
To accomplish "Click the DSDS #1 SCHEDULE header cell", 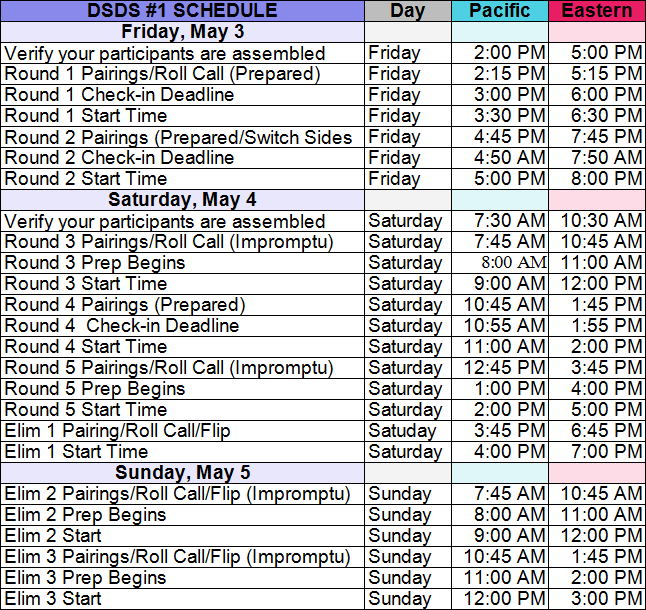I will [x=182, y=11].
